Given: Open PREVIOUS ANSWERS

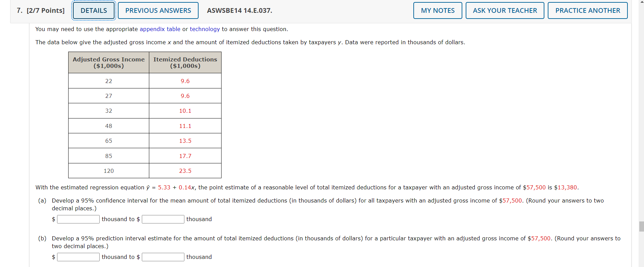Looking at the screenshot, I should (157, 10).
